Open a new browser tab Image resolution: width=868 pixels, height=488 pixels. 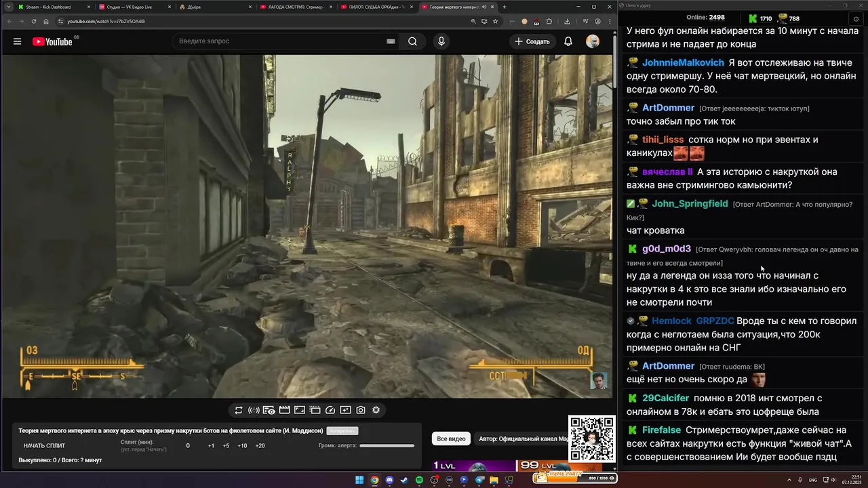[504, 7]
